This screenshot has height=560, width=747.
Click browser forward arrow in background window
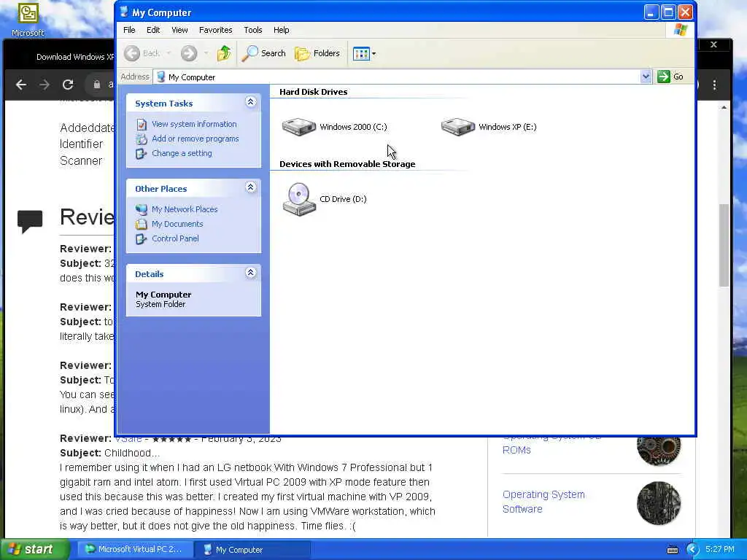(44, 85)
